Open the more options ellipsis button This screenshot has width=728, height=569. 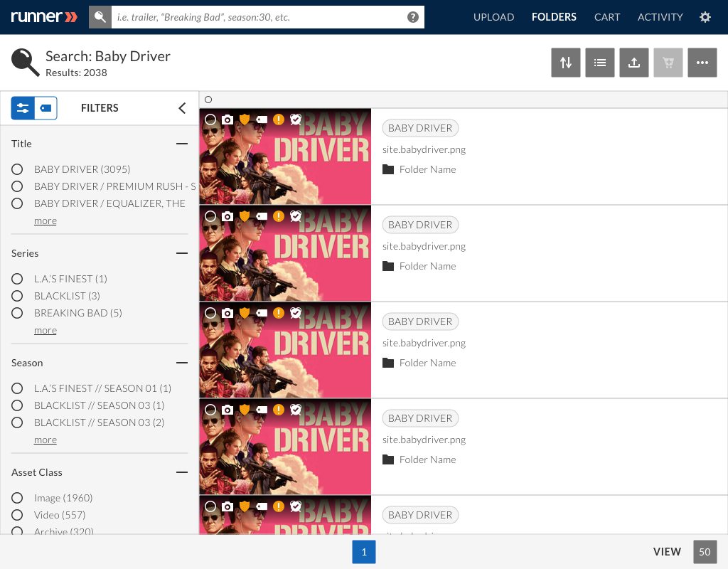coord(702,63)
